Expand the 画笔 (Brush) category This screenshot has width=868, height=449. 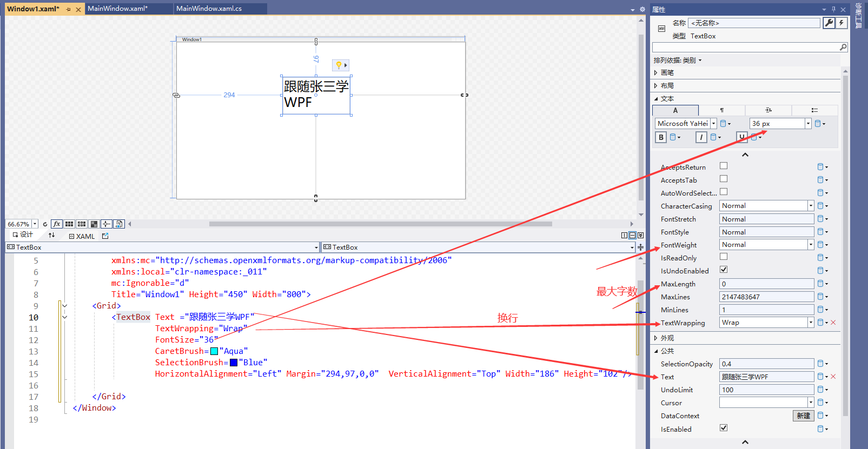tap(655, 72)
